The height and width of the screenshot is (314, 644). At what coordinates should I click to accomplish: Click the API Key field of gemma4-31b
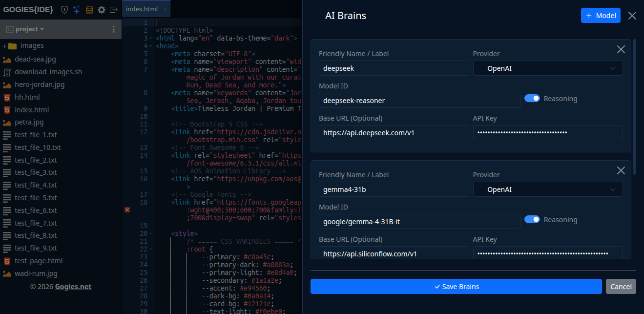pos(548,253)
